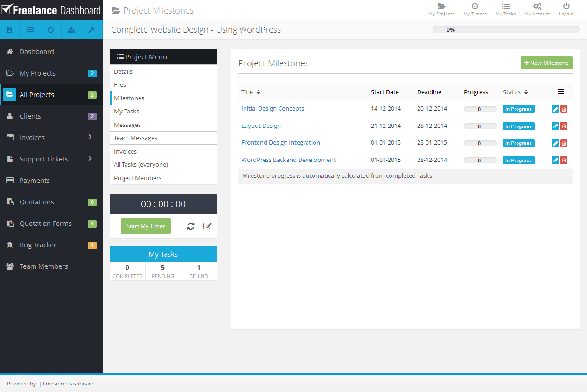587x392 pixels.
Task: Click the project 0% progress bar
Action: click(x=506, y=30)
